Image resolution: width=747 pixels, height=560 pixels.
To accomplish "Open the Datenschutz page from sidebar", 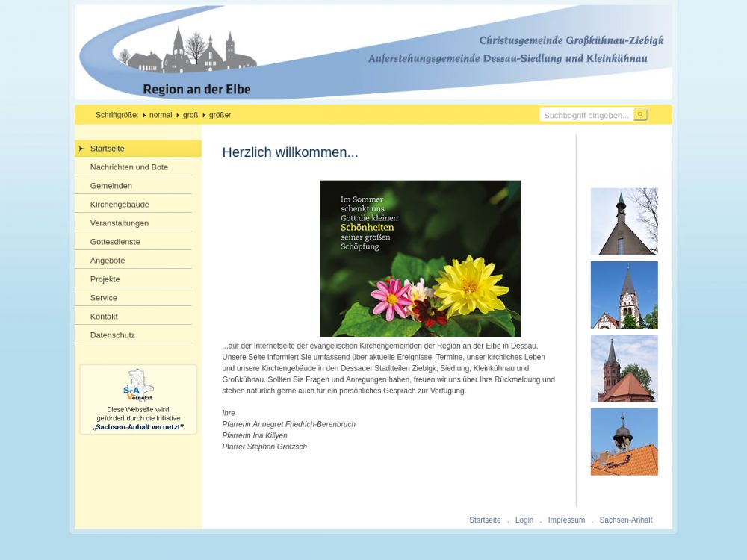I will pyautogui.click(x=112, y=335).
